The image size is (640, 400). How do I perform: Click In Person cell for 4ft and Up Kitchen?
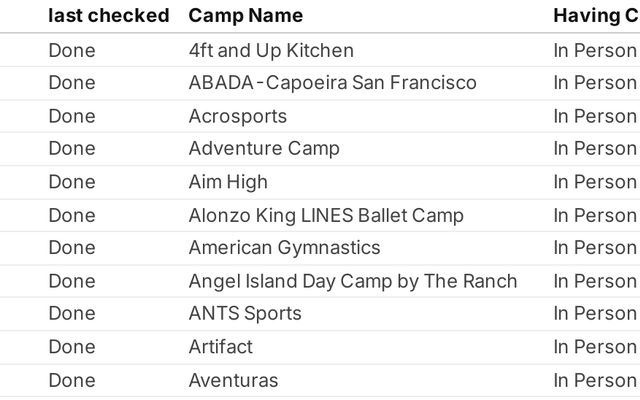pos(595,51)
